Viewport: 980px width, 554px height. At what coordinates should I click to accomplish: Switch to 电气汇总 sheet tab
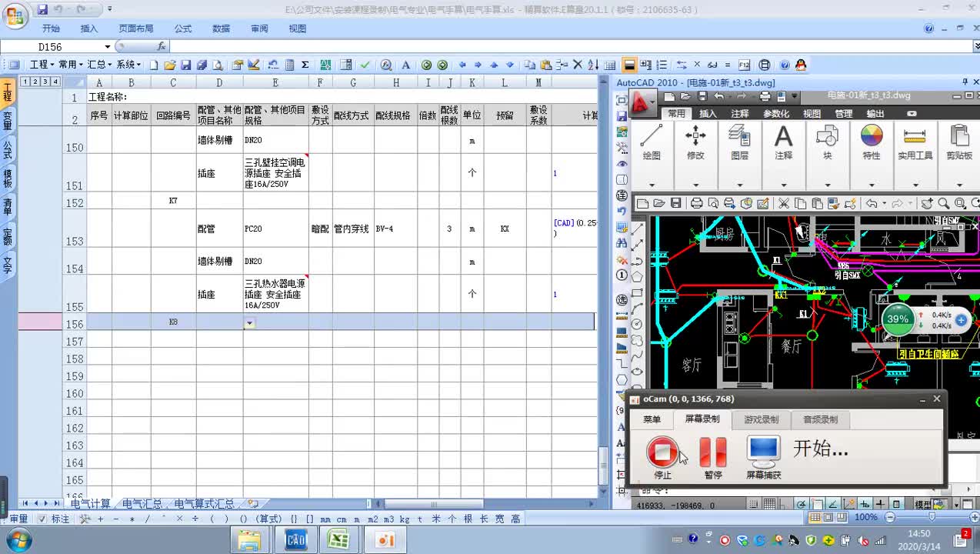(143, 503)
